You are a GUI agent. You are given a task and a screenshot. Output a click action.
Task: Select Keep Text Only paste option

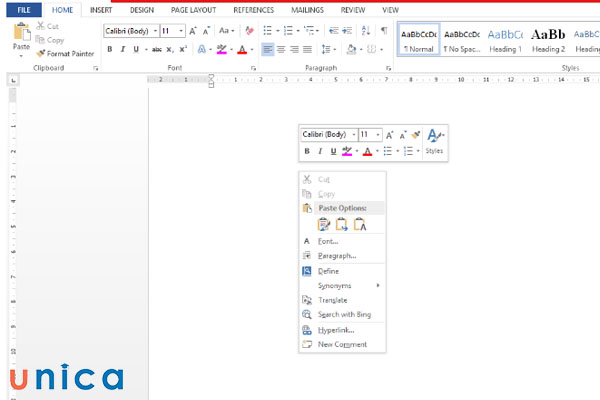point(360,224)
